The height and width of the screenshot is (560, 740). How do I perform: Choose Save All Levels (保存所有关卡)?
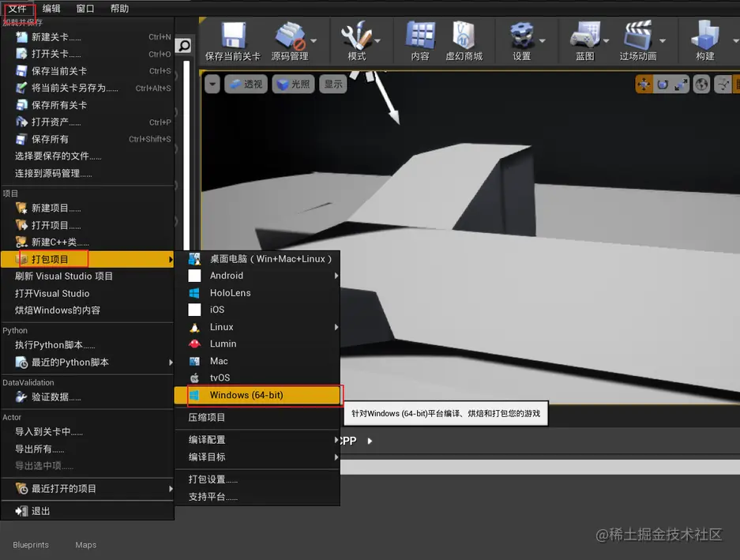pos(88,105)
